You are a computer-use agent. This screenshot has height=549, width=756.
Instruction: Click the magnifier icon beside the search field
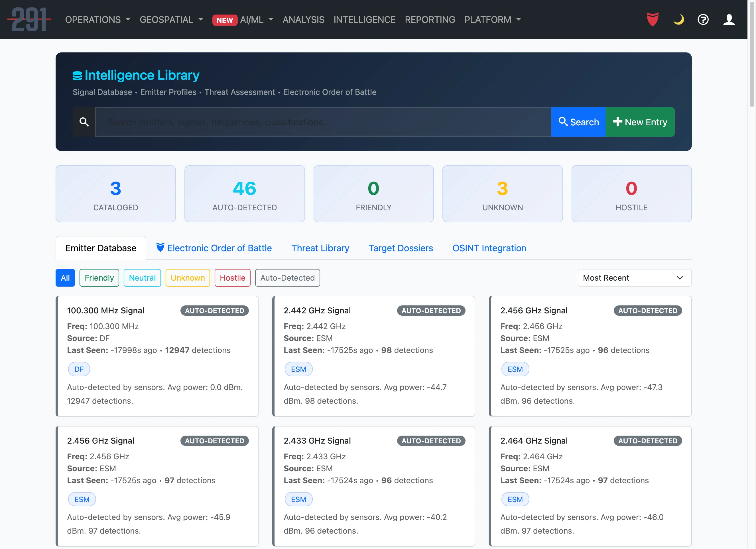tap(84, 122)
